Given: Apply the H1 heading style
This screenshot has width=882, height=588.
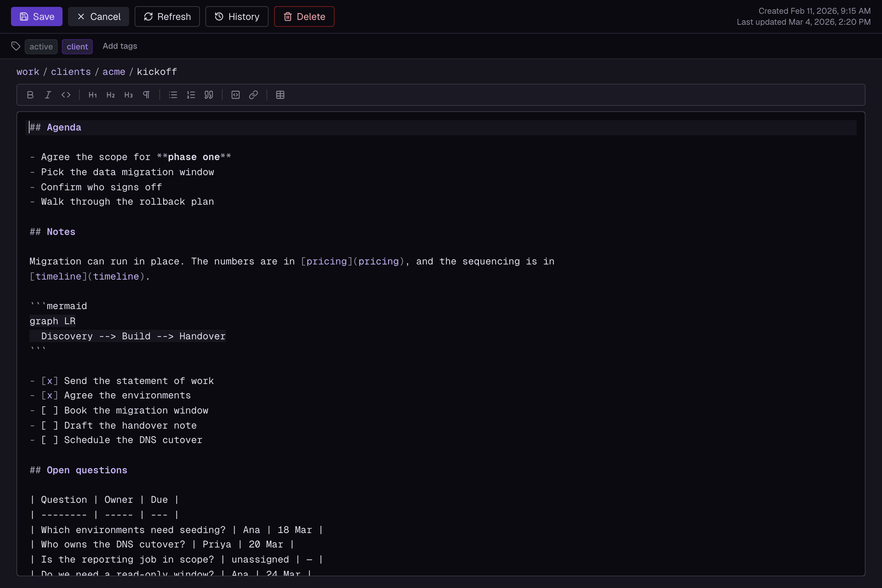Looking at the screenshot, I should coord(93,95).
